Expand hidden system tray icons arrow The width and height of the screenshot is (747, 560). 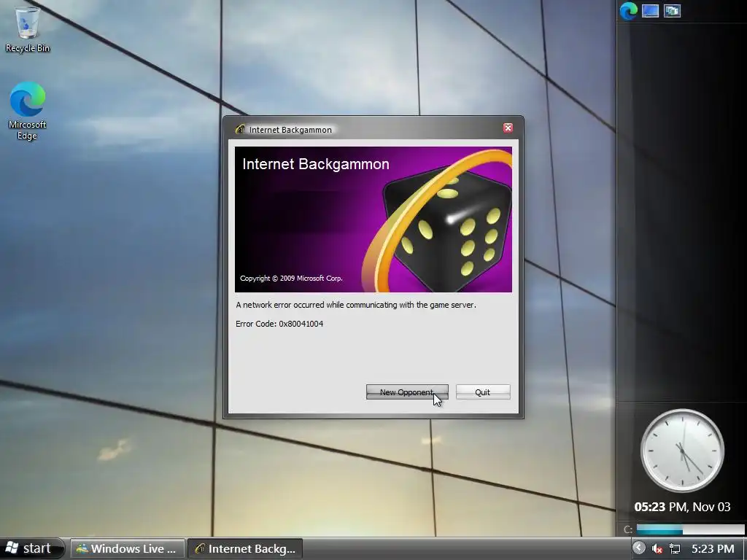(x=639, y=548)
